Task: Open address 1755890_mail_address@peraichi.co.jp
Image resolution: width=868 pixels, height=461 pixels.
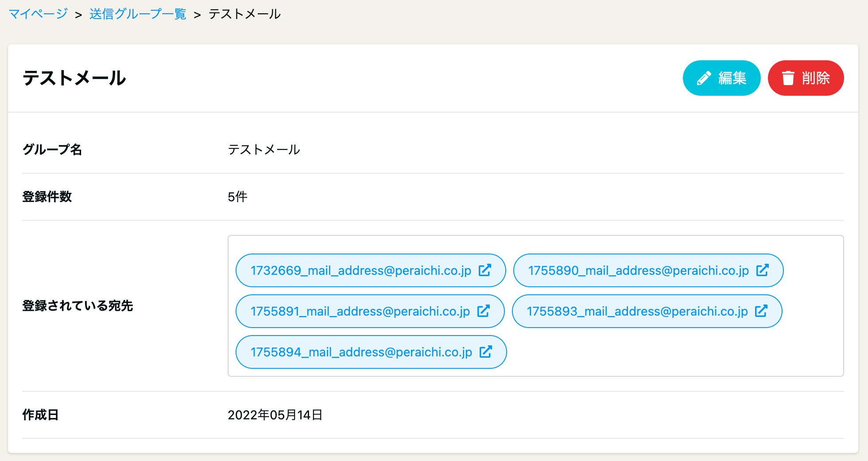Action: tap(648, 270)
